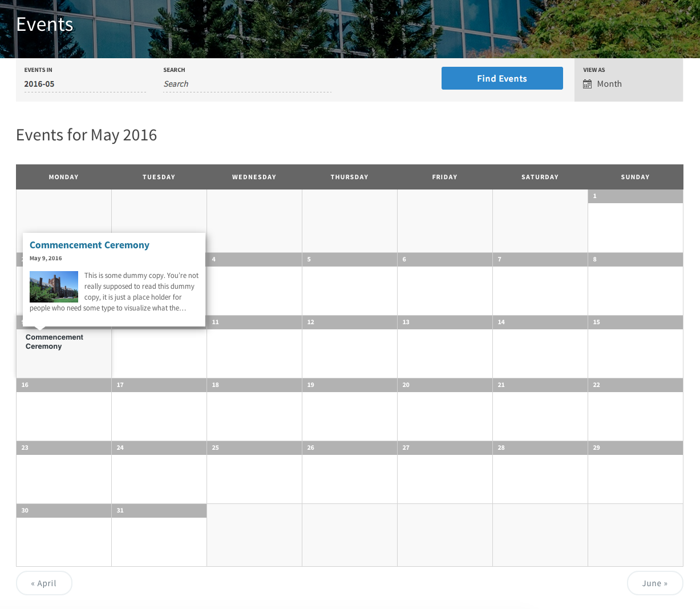Click the Find Events button
This screenshot has width=700, height=609.
501,78
